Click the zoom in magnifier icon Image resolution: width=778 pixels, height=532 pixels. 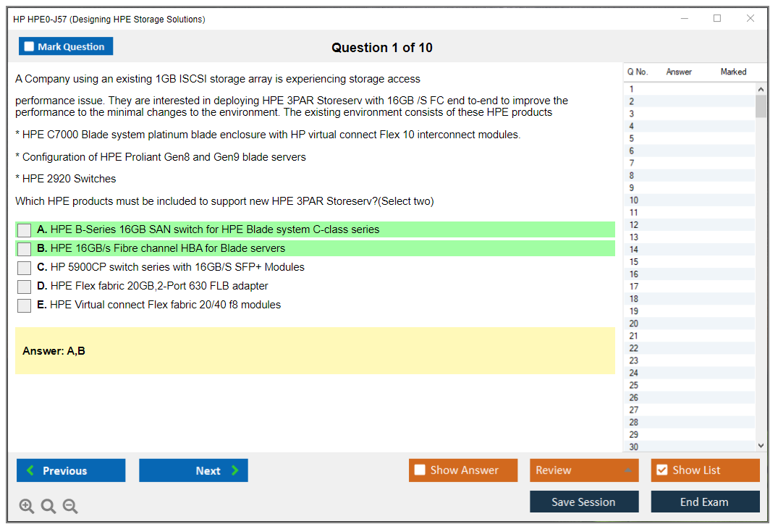point(27,506)
